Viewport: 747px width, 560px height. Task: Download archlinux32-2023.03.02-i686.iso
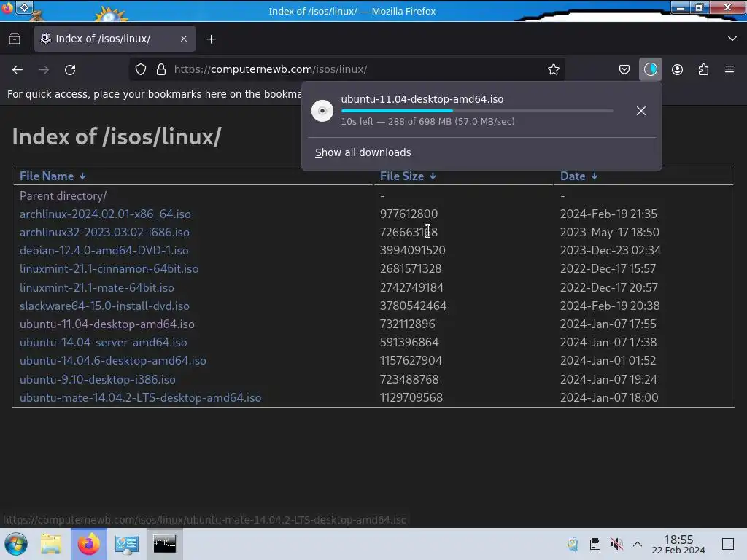click(104, 233)
